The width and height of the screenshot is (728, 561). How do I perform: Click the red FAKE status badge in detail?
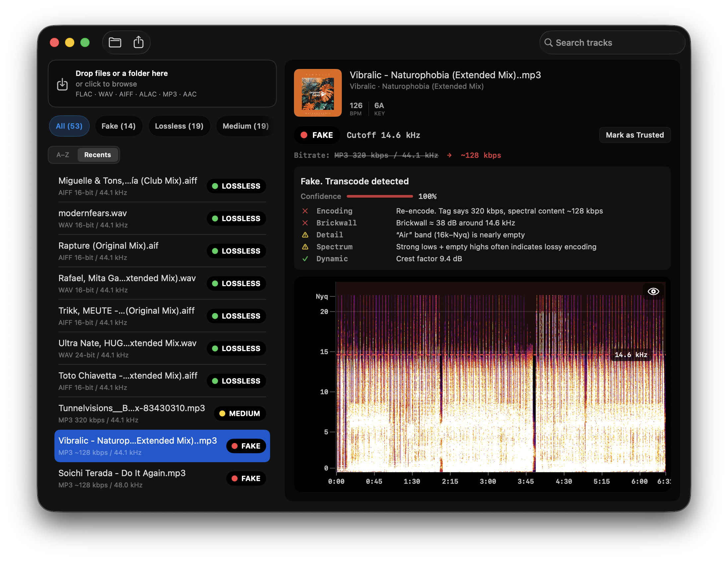pos(317,135)
